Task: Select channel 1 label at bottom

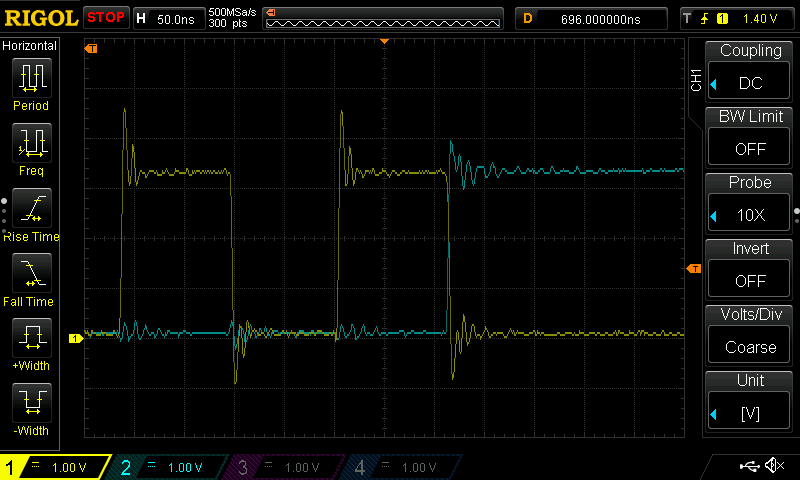Action: click(x=10, y=467)
